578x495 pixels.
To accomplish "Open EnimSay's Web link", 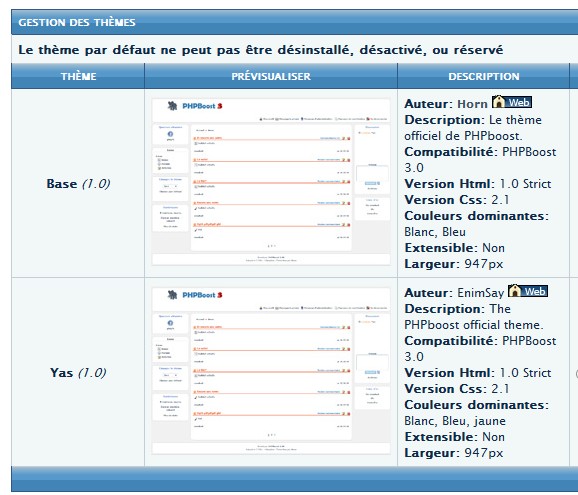I will click(527, 291).
